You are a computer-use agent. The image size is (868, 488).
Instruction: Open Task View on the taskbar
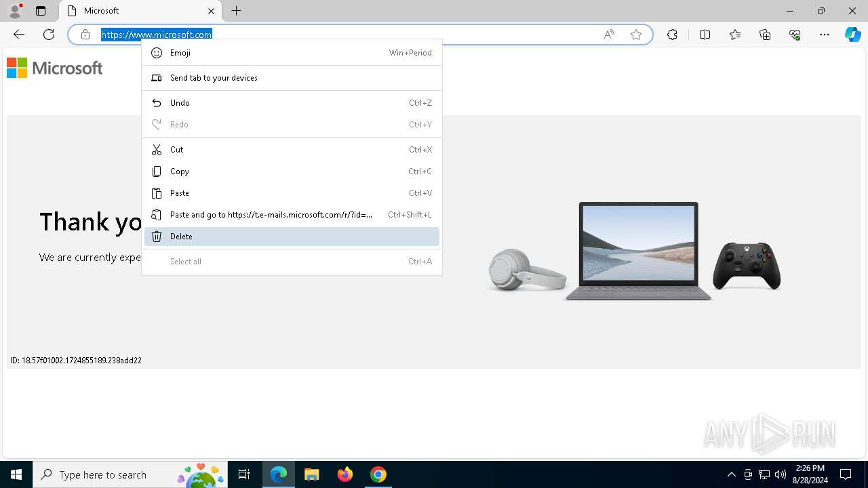tap(244, 474)
